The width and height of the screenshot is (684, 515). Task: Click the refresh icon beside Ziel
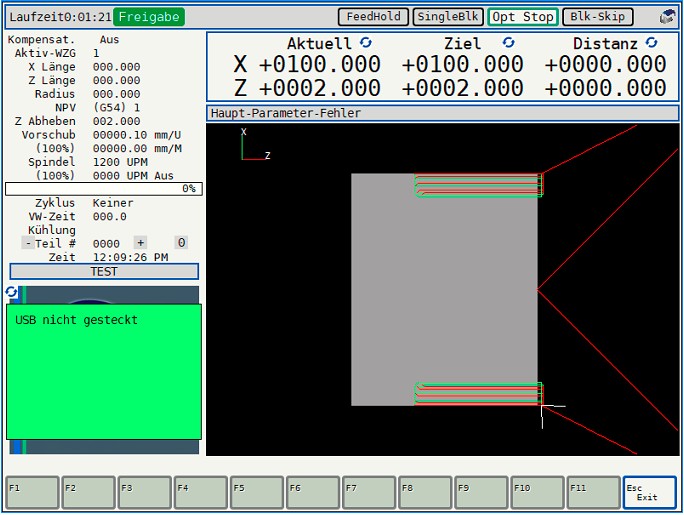point(508,42)
